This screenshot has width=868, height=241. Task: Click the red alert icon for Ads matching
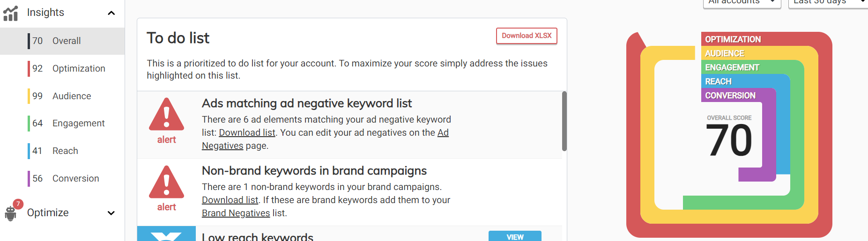tap(166, 114)
